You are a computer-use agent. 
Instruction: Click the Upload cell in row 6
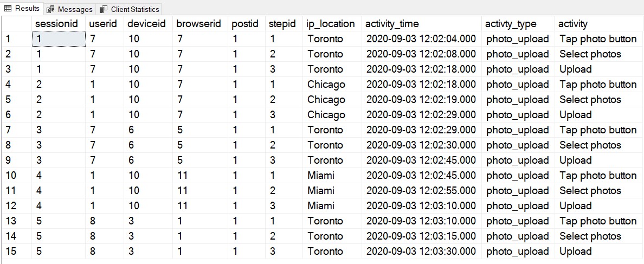click(575, 115)
